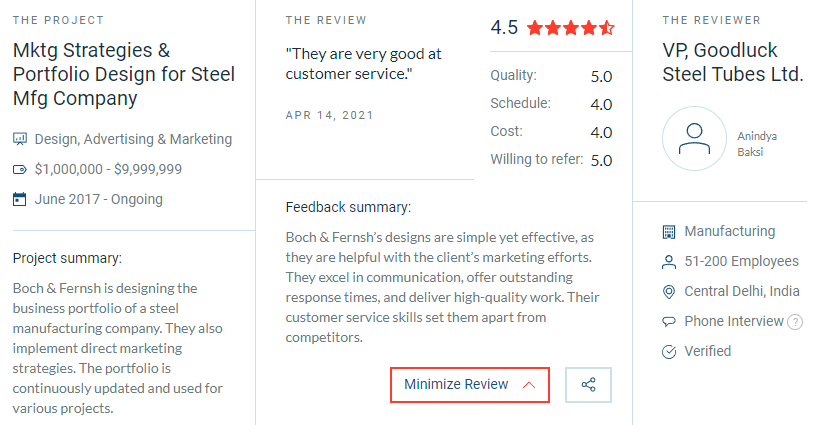
Task: Click the location pin icon for Central Delhi
Action: [x=669, y=291]
